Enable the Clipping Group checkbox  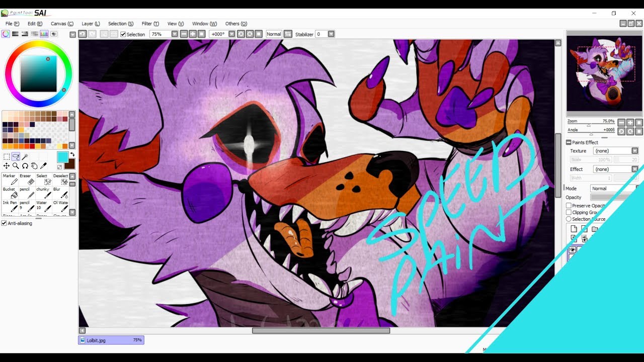pyautogui.click(x=569, y=213)
